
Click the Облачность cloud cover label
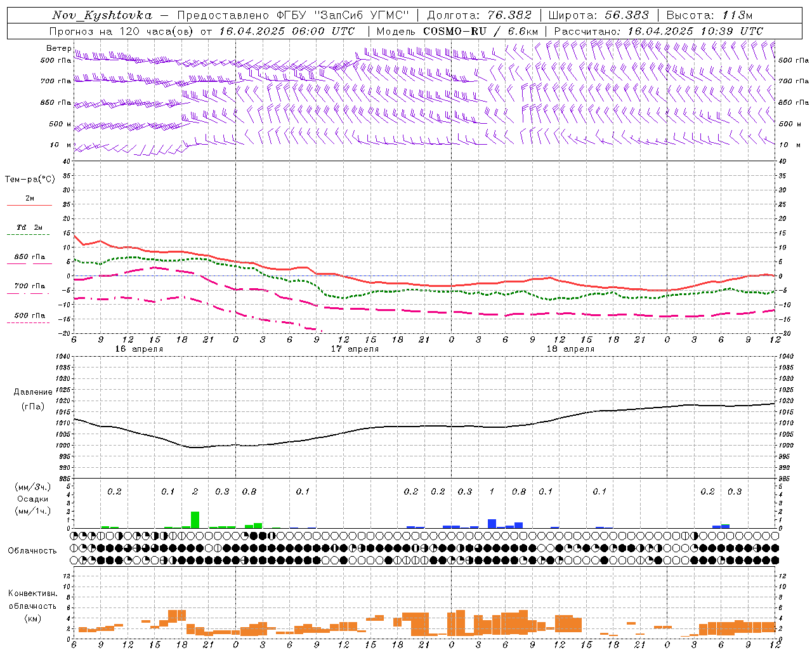(32, 551)
